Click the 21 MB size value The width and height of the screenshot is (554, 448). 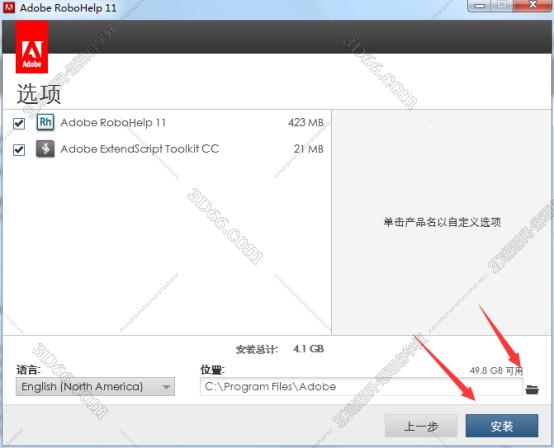(x=308, y=149)
